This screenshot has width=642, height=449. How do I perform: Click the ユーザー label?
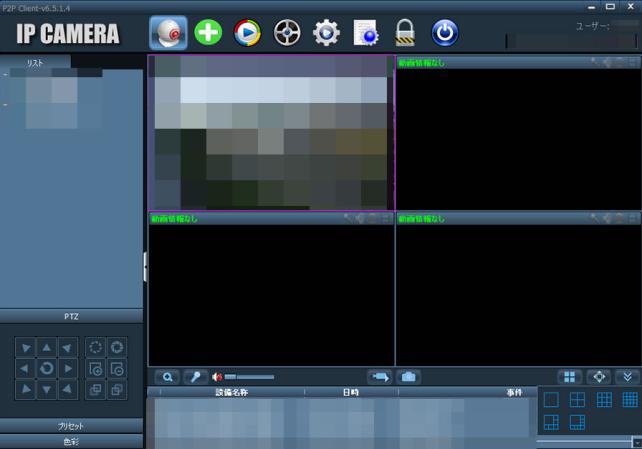592,27
